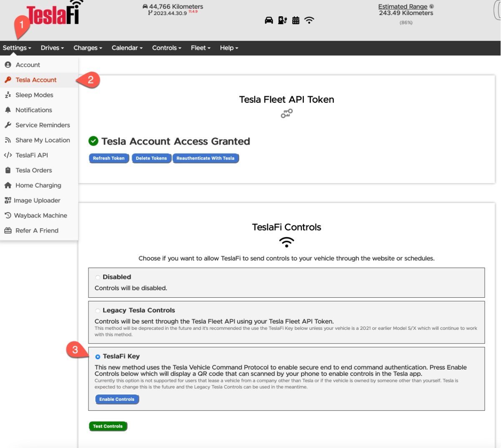Image resolution: width=501 pixels, height=448 pixels.
Task: Expand the Drives dropdown menu
Action: pyautogui.click(x=52, y=48)
